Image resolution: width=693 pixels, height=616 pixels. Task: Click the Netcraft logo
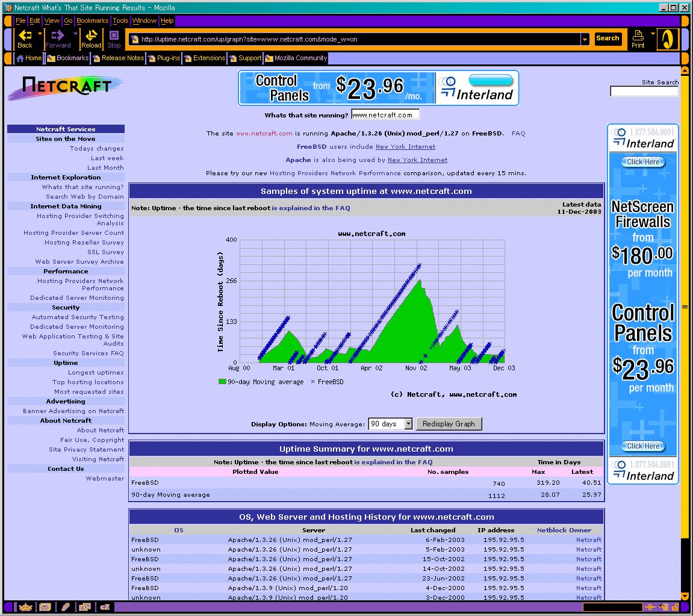point(66,88)
